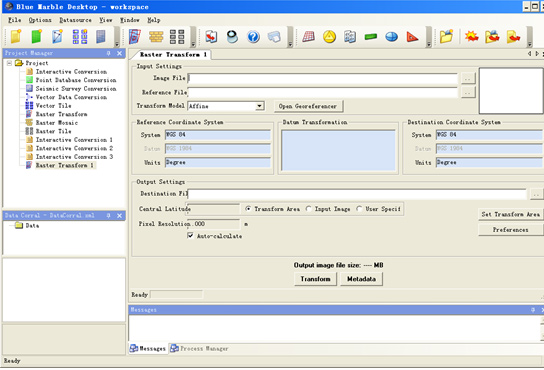Toggle the Auto-calculate checkbox

190,236
